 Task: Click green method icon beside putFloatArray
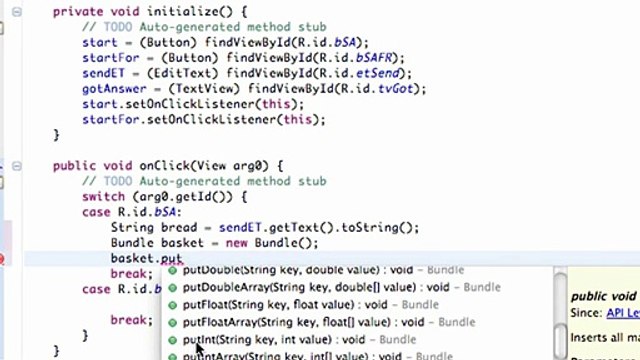coord(173,323)
